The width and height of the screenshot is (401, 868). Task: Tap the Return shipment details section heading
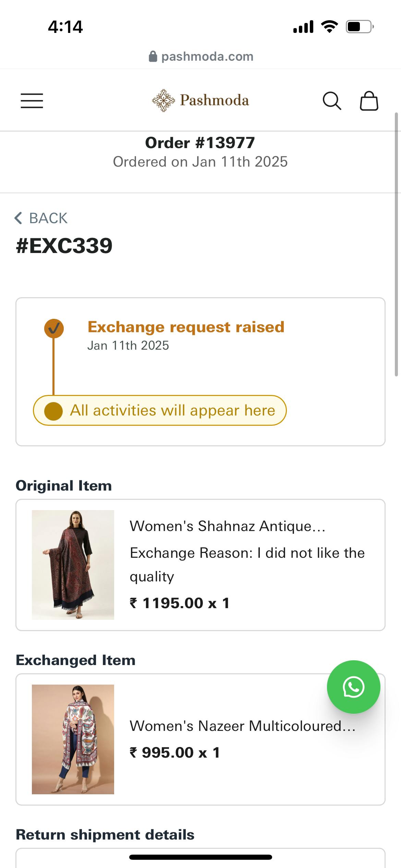tap(105, 835)
